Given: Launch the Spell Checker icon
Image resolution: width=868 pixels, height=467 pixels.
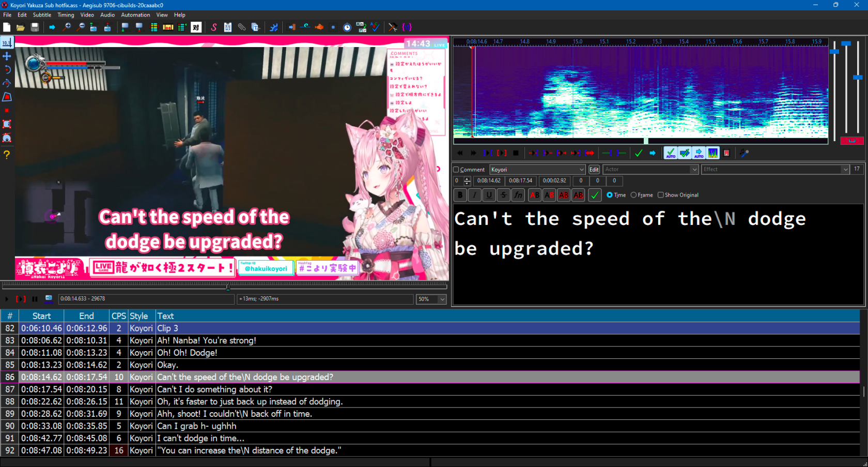Looking at the screenshot, I should [375, 27].
